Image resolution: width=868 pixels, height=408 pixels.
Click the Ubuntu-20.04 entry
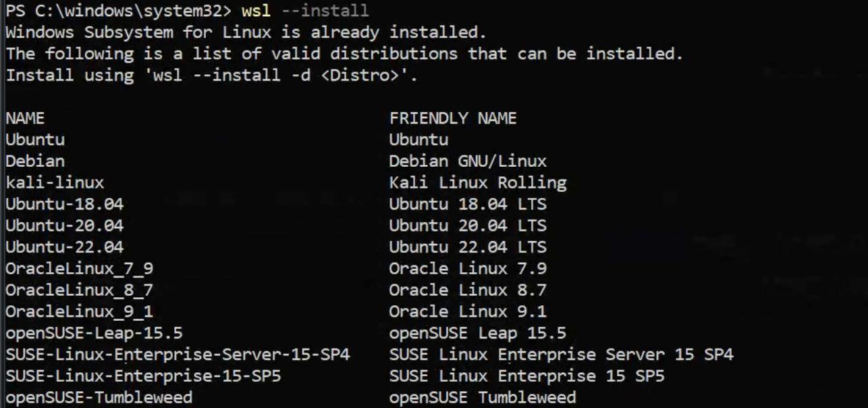[65, 226]
